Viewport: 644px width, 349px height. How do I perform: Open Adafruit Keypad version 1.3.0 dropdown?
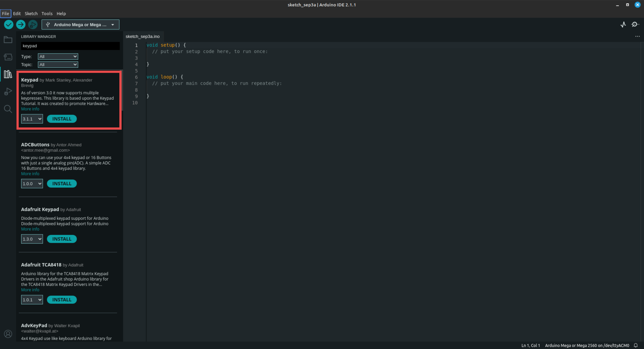tap(32, 239)
